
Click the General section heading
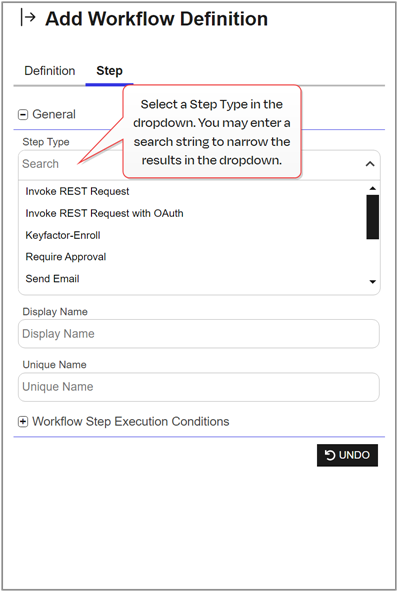[x=54, y=114]
